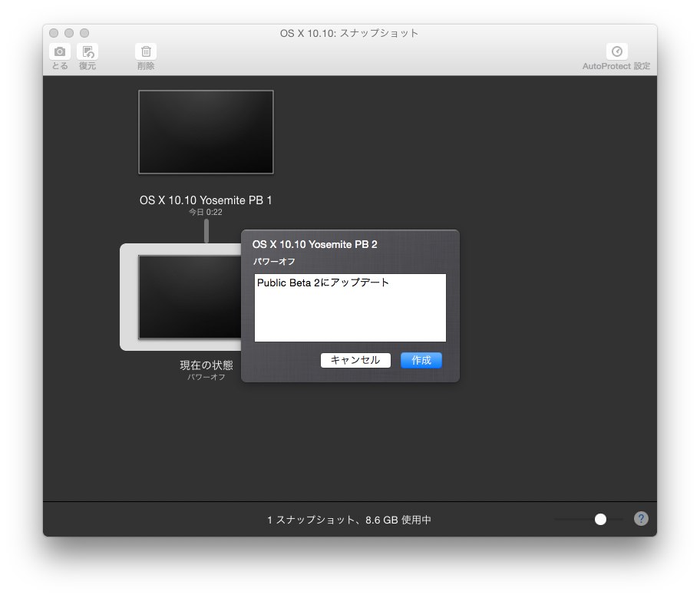Select the 現在の状態 thumbnail
Image resolution: width=700 pixels, height=598 pixels.
click(190, 297)
